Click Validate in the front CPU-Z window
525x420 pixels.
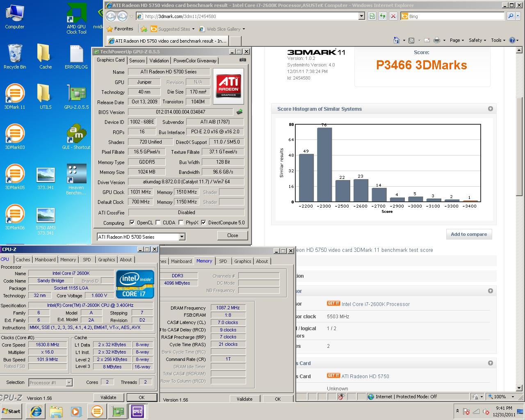(x=108, y=397)
